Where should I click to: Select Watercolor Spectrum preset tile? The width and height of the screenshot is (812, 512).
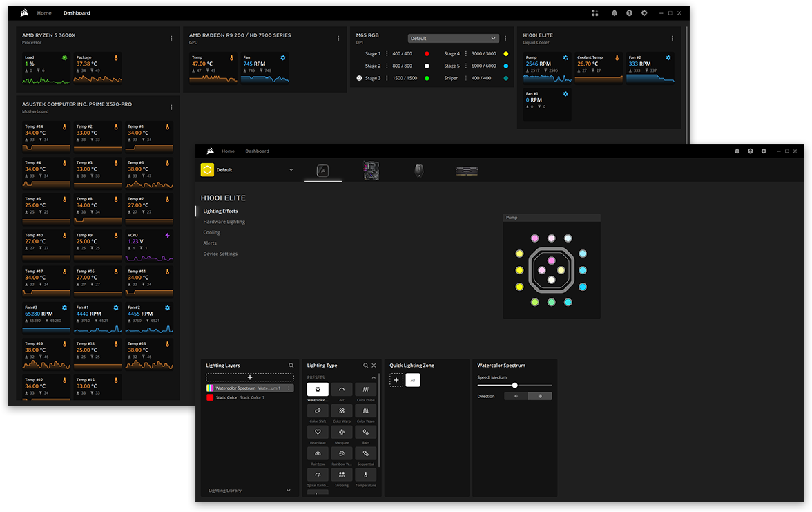tap(318, 389)
